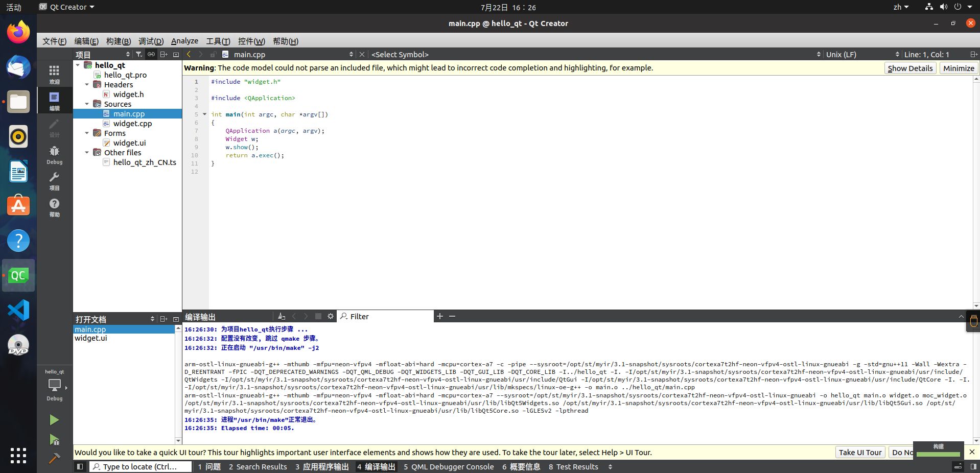
Task: Close the main.cpp document with X
Action: 362,54
